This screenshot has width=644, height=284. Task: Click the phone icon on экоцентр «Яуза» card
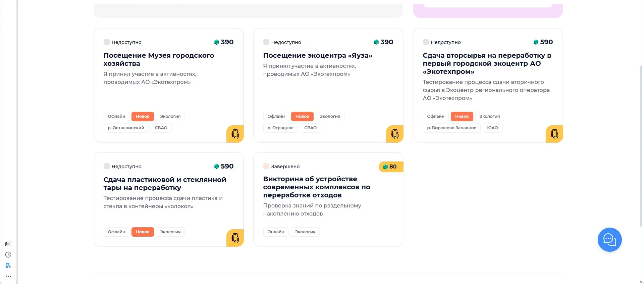(x=395, y=134)
